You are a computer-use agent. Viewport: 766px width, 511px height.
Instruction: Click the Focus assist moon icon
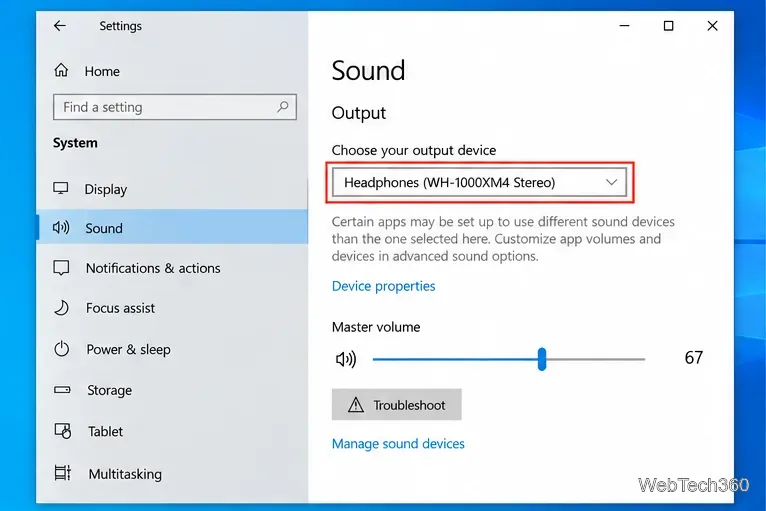(x=62, y=308)
